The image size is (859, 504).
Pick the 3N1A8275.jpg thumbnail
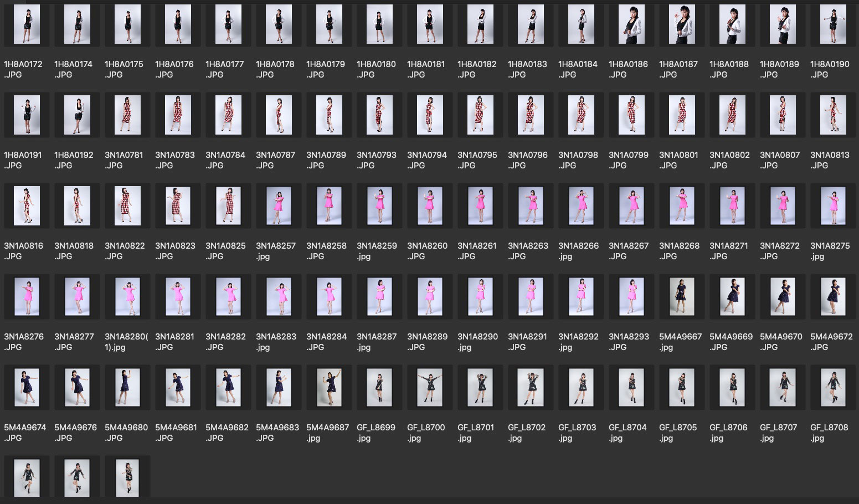point(833,206)
